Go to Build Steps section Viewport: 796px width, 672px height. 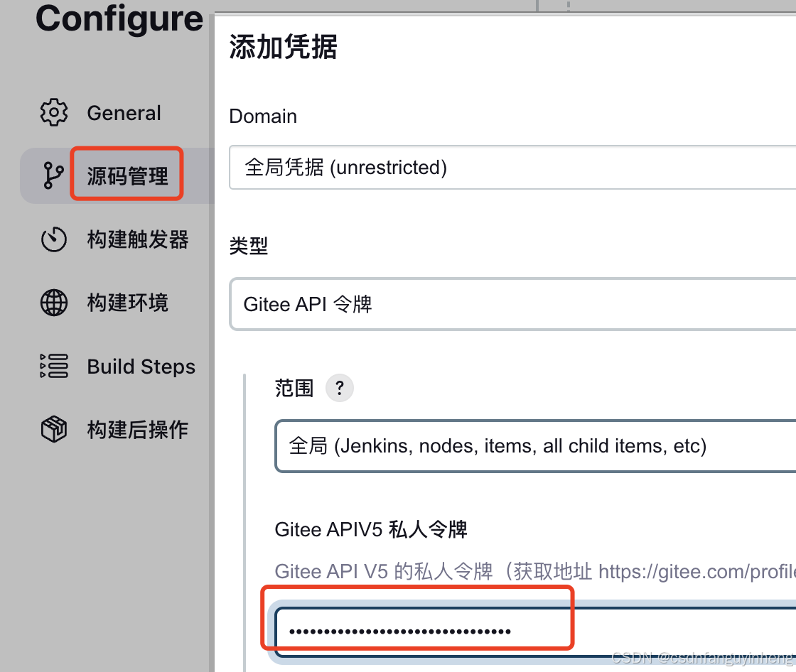pyautogui.click(x=141, y=367)
